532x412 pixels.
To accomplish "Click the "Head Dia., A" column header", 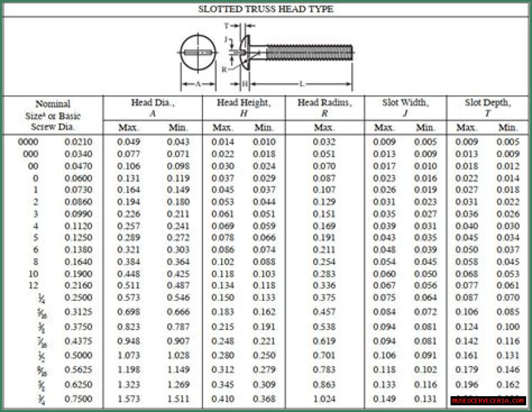I will tap(153, 108).
